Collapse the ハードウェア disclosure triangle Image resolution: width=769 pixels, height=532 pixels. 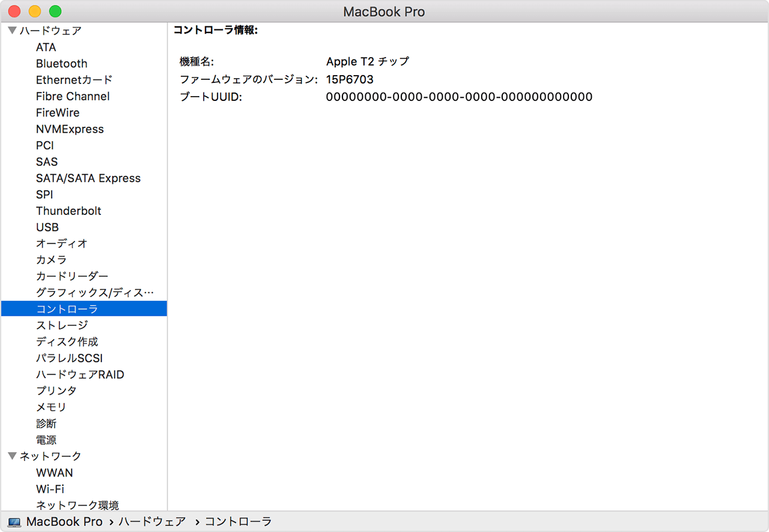pyautogui.click(x=12, y=31)
